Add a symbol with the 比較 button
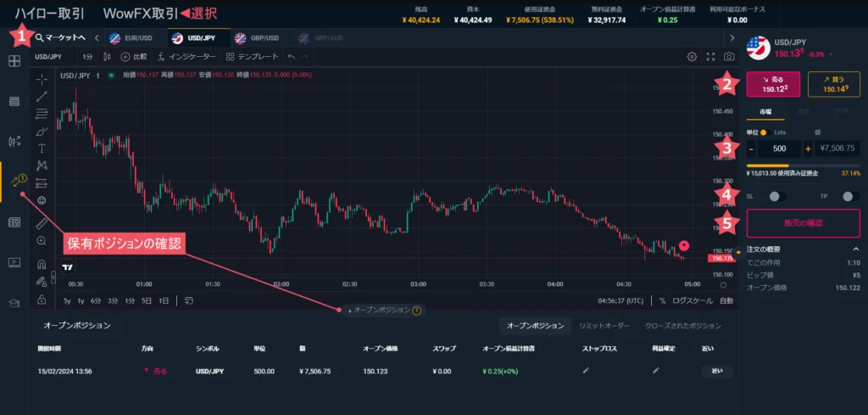 134,57
